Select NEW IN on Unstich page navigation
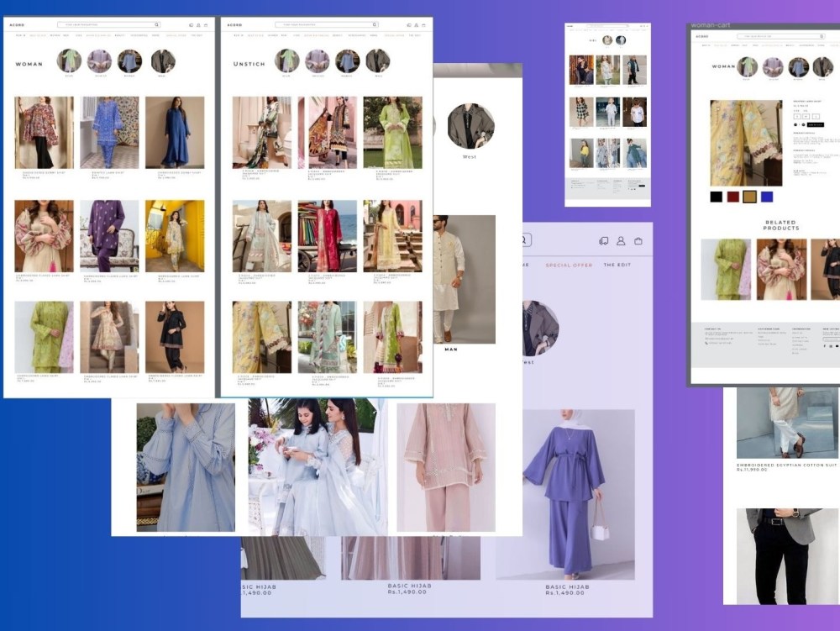The height and width of the screenshot is (631, 840). point(238,35)
